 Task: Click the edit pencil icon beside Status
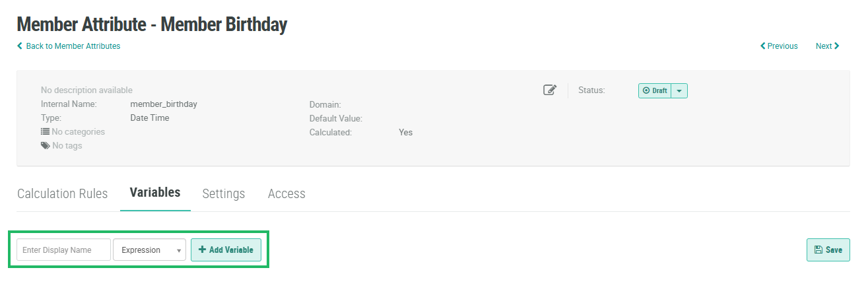coord(550,90)
